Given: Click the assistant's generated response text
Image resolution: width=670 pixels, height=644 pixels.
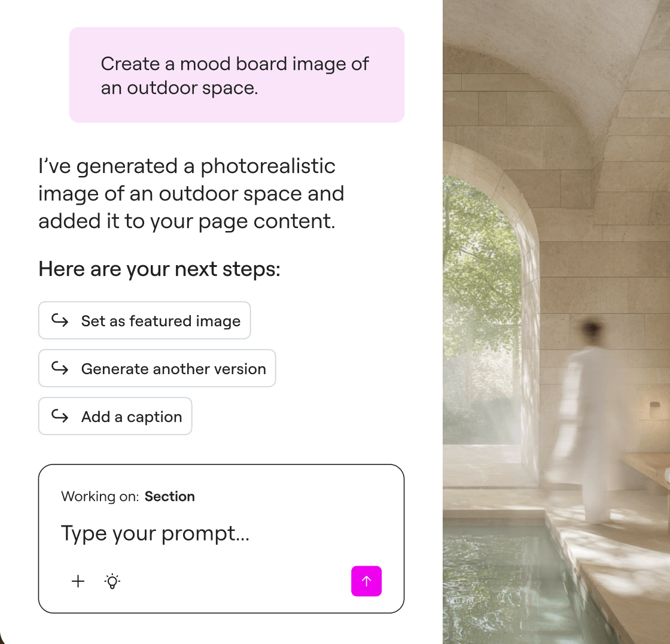Looking at the screenshot, I should click(191, 194).
